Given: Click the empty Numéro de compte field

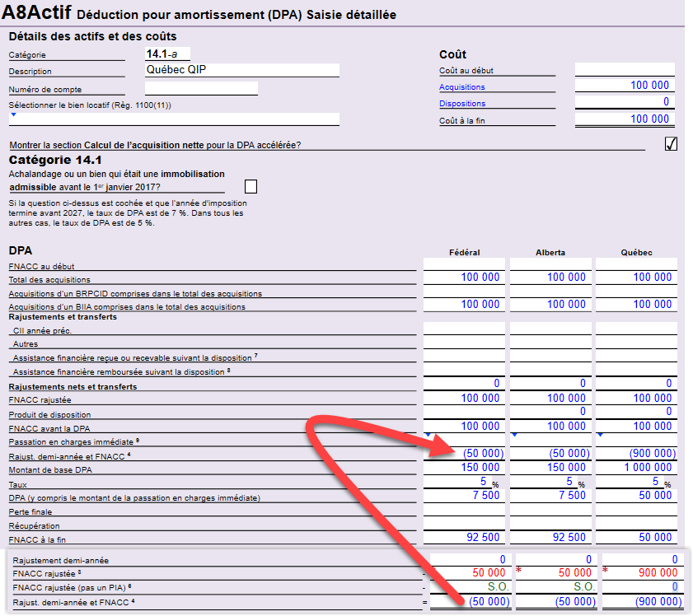Looking at the screenshot, I should coord(201,88).
